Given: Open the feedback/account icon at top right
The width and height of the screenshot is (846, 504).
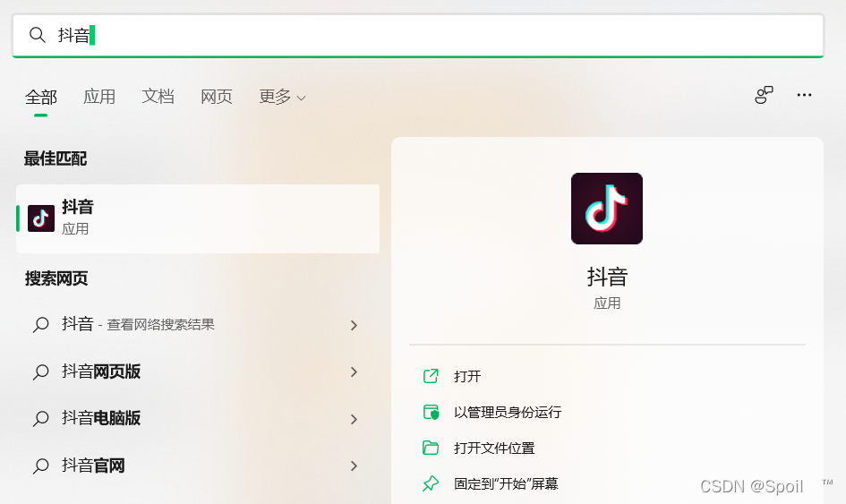Looking at the screenshot, I should click(764, 95).
